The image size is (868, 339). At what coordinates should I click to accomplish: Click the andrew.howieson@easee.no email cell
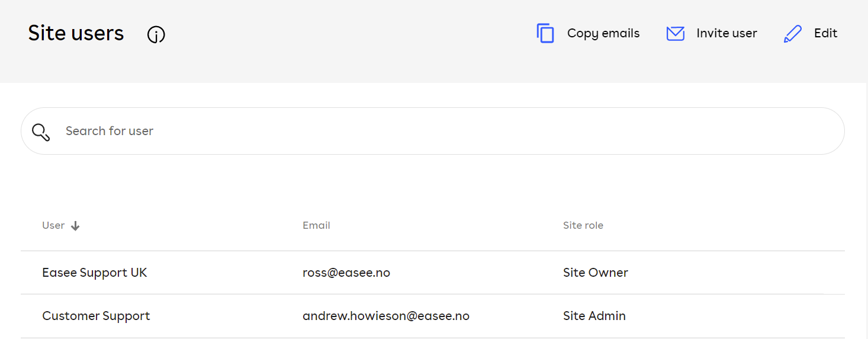coord(386,316)
